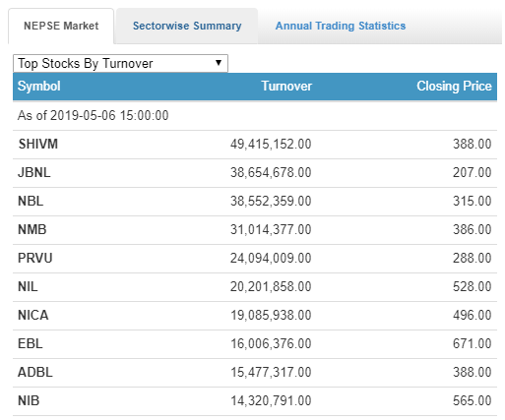This screenshot has width=505, height=420.
Task: Click the As of 2019-05-06 timestamp row
Action: (255, 115)
